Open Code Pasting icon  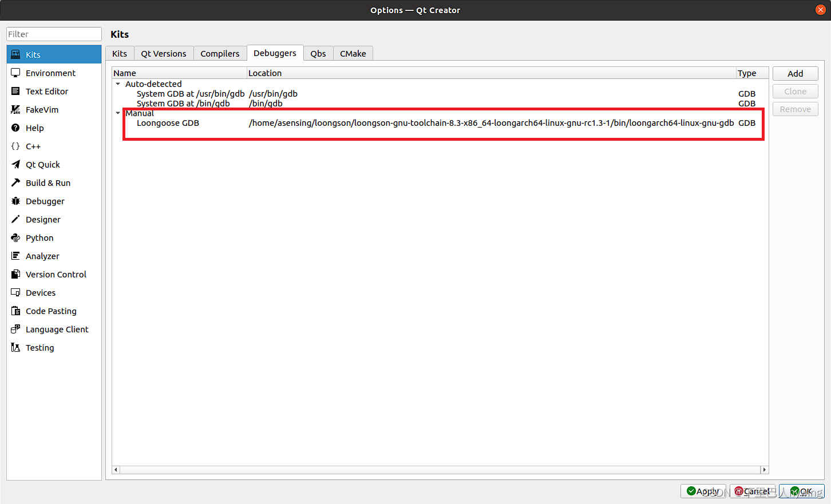pyautogui.click(x=15, y=311)
